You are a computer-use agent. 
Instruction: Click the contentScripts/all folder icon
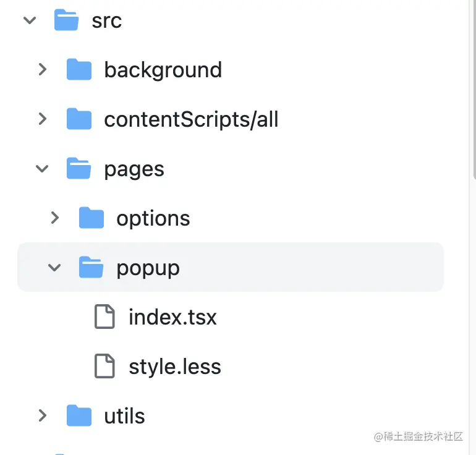pyautogui.click(x=79, y=119)
